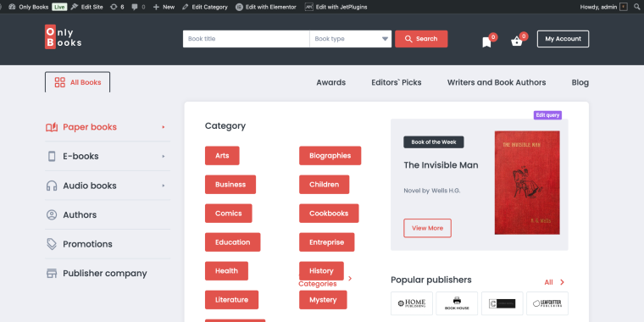Expand the Paper books submenu arrow

pos(164,127)
